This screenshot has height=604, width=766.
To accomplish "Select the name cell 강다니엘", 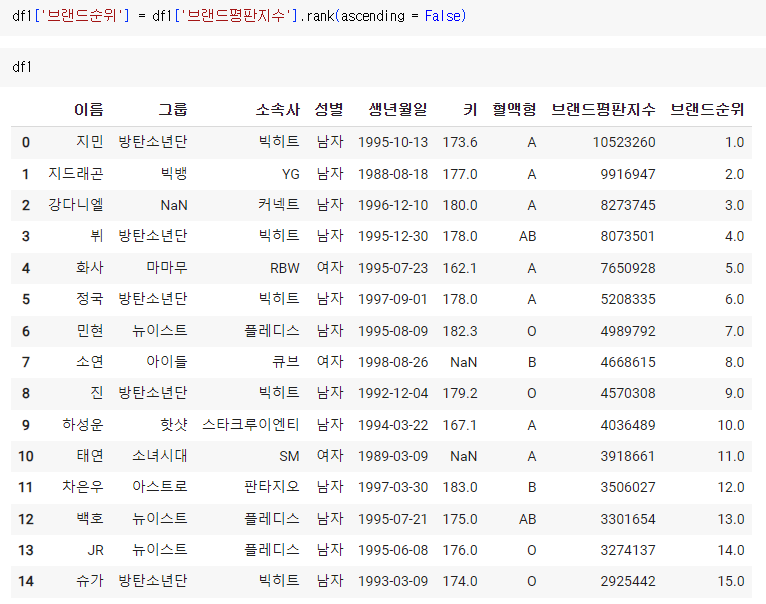I will click(76, 205).
